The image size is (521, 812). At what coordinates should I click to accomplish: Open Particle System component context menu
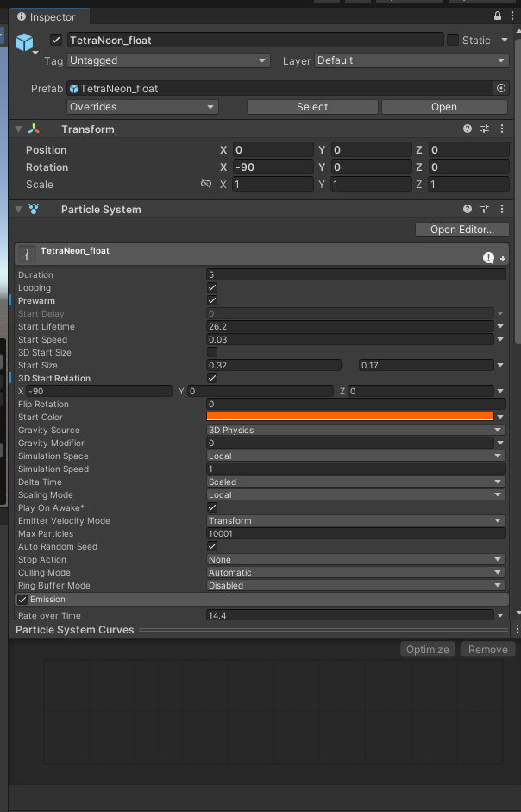[x=502, y=209]
